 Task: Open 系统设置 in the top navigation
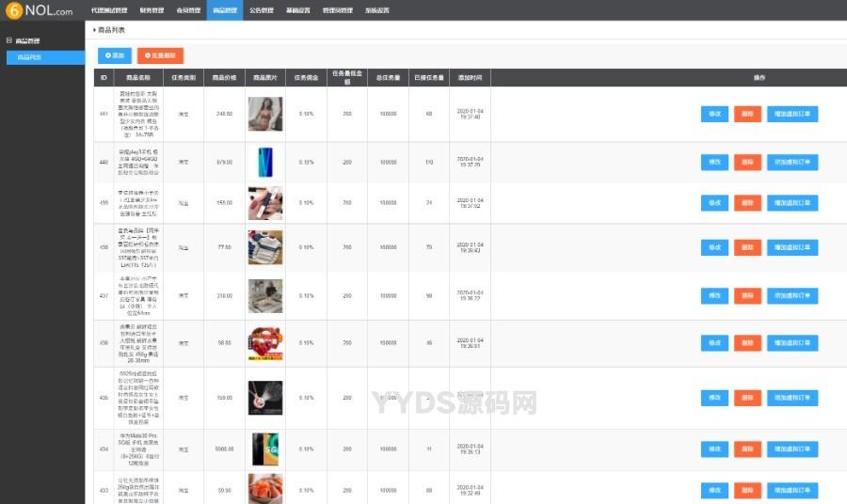pos(376,10)
